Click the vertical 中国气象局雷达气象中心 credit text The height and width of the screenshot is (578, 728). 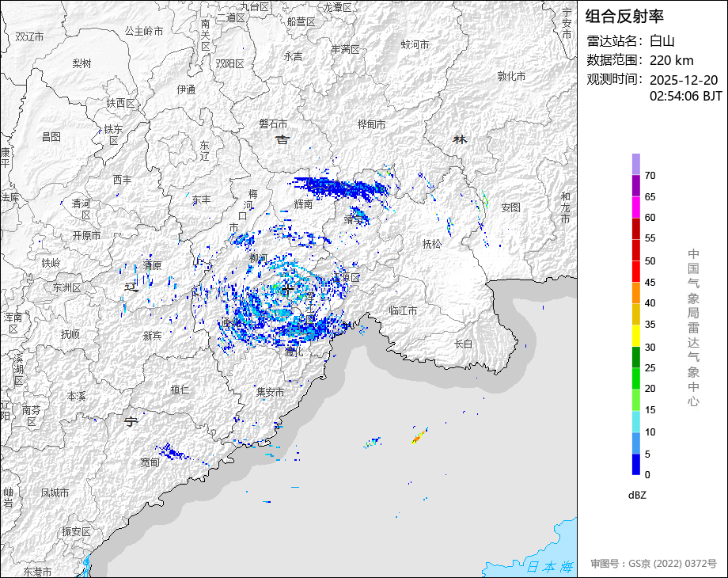coord(693,328)
